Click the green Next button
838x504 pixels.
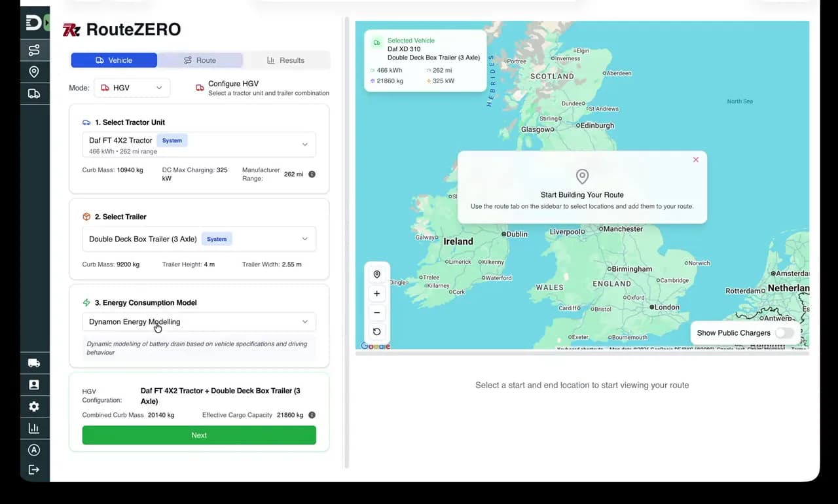tap(199, 435)
